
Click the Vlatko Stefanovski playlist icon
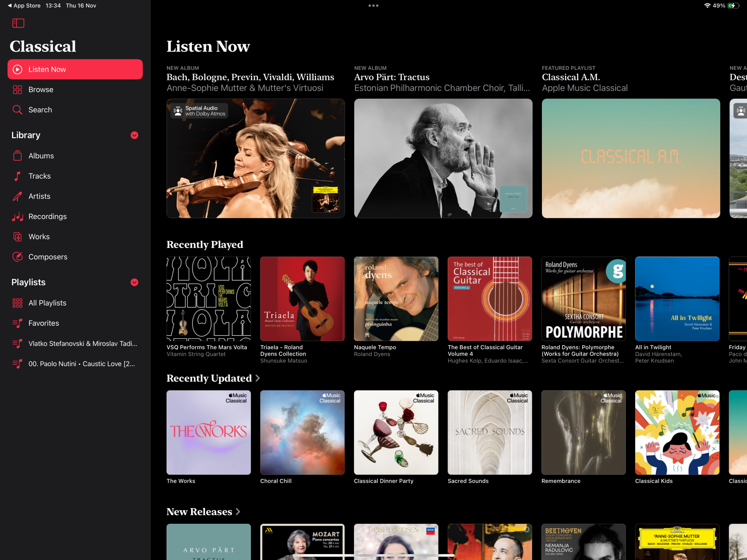18,343
